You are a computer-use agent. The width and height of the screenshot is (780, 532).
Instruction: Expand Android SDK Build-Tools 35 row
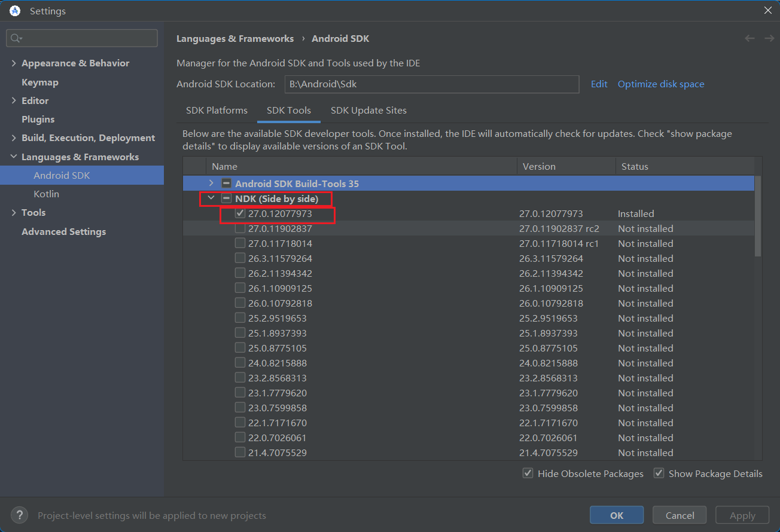(211, 184)
